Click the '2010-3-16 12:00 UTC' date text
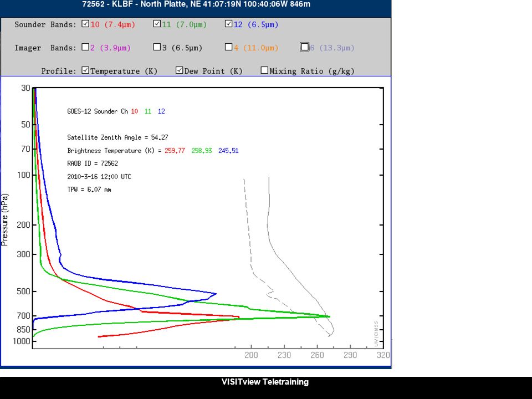532x399 pixels. 99,176
